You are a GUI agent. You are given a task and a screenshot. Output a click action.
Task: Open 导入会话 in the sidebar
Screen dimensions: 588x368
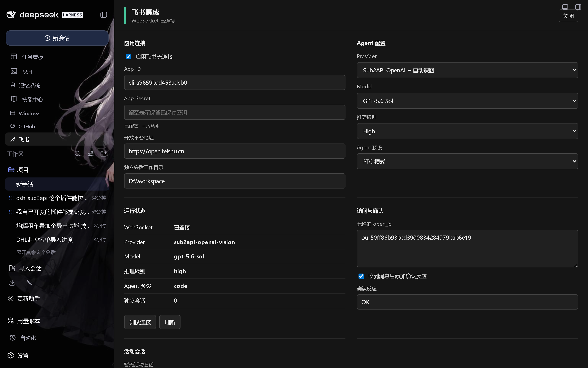click(25, 268)
